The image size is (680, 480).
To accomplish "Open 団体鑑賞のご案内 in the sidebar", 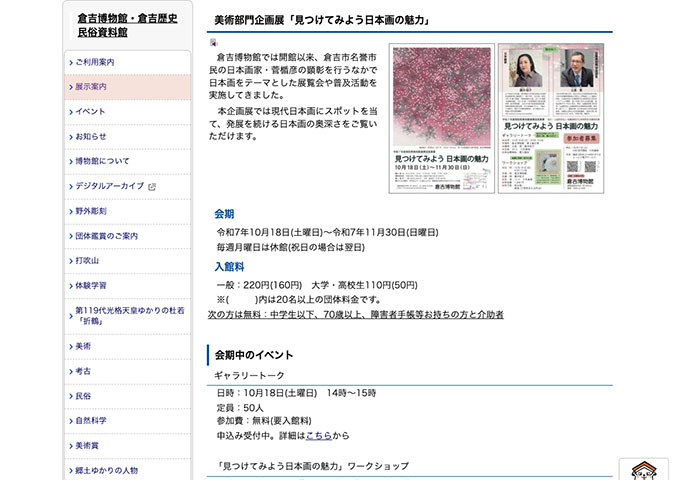I will pyautogui.click(x=105, y=236).
